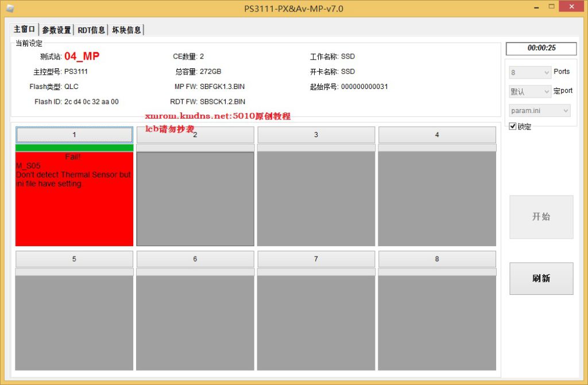
Task: Switch to the 参数设置 tab
Action: pos(56,30)
